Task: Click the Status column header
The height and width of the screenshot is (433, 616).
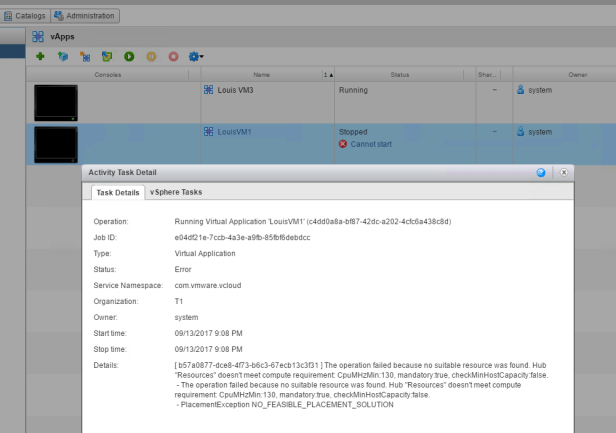Action: (400, 75)
